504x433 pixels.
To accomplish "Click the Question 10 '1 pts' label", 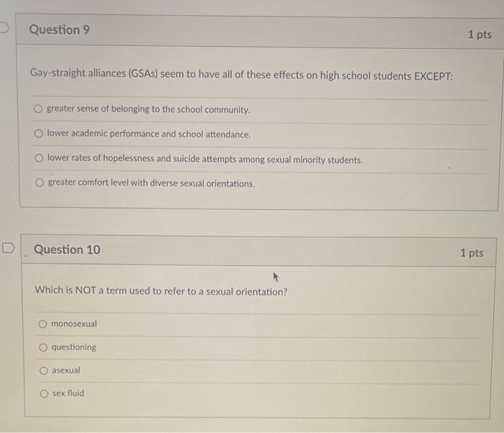I will click(472, 252).
